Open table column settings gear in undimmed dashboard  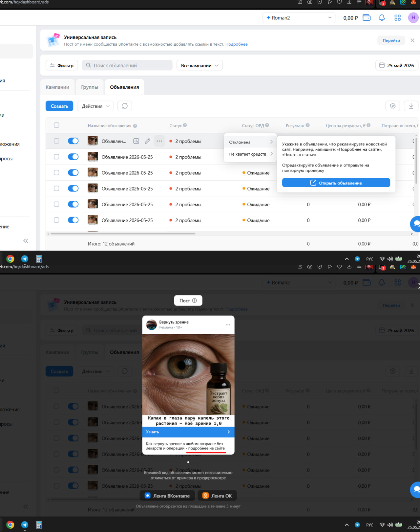pos(392,106)
